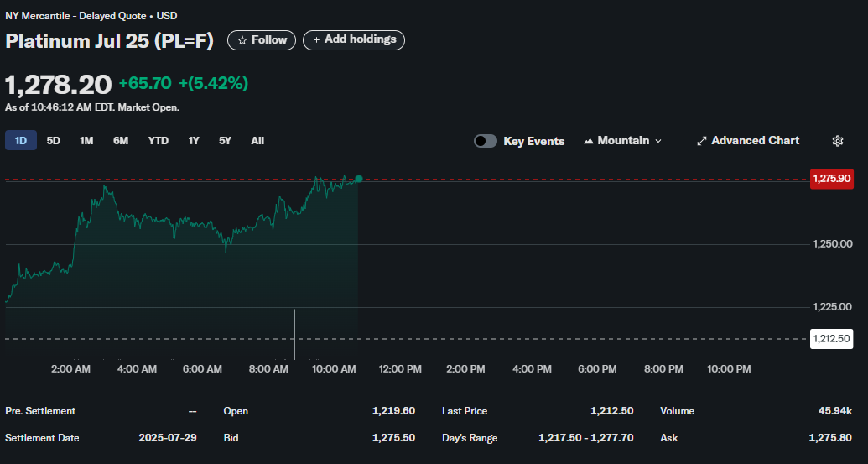This screenshot has height=464, width=868.
Task: Select the 5Y time range
Action: point(225,141)
